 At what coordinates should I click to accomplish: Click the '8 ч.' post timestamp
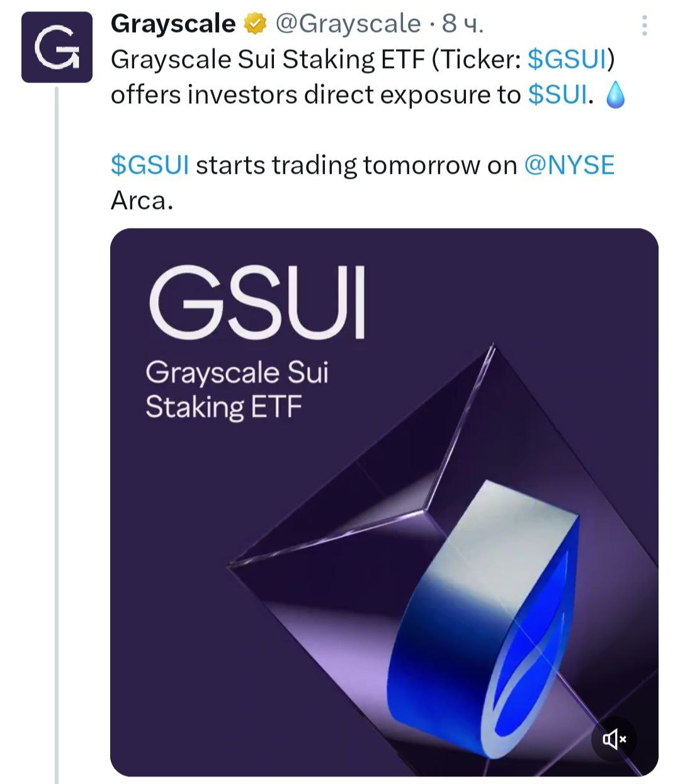pyautogui.click(x=463, y=24)
